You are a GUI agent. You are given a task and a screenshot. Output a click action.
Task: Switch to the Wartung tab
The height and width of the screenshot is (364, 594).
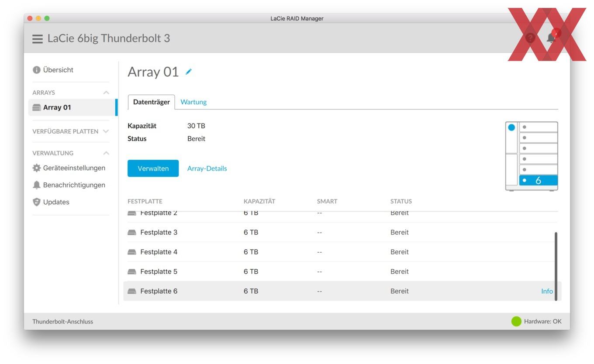pyautogui.click(x=193, y=102)
